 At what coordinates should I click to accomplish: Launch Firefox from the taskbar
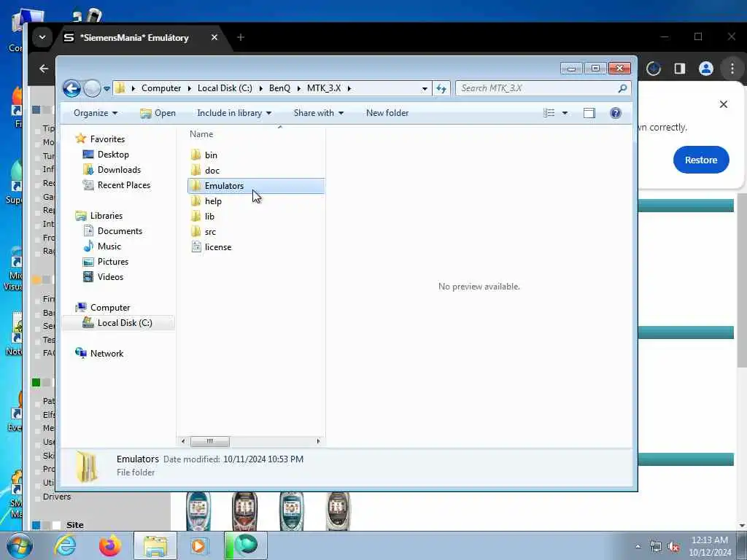point(109,545)
